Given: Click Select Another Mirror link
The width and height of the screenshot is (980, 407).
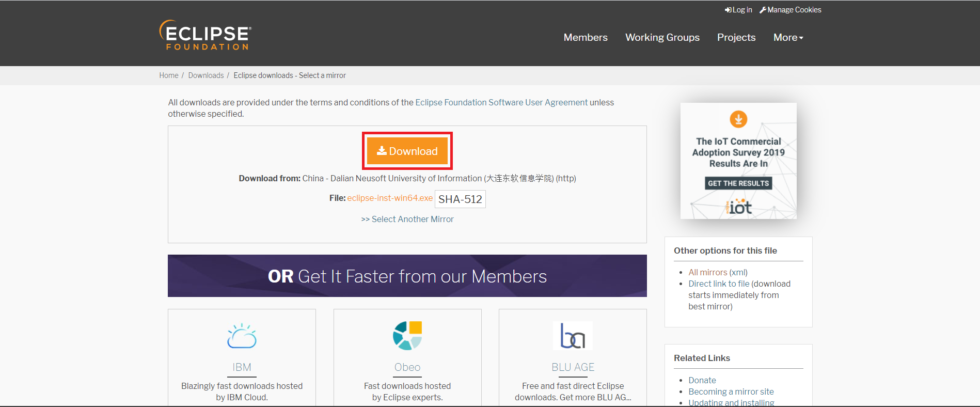Looking at the screenshot, I should 407,219.
